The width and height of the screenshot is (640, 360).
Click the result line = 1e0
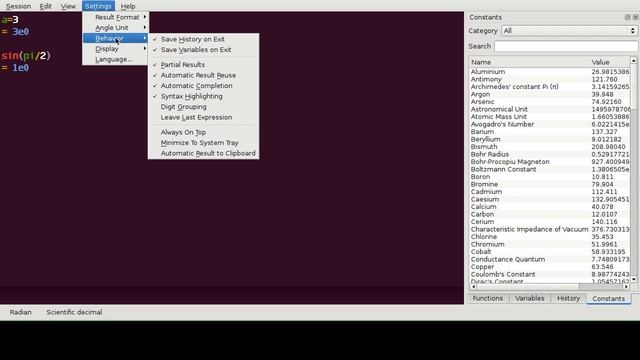pos(15,68)
